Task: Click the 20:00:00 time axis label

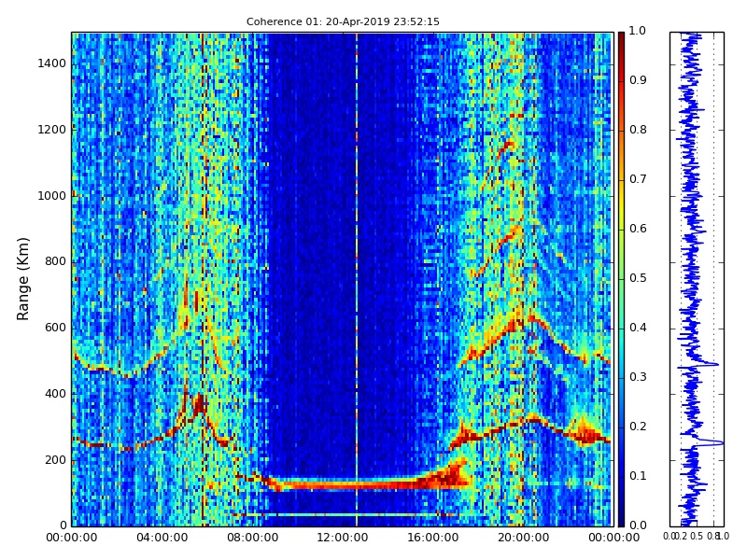Action: coord(524,538)
